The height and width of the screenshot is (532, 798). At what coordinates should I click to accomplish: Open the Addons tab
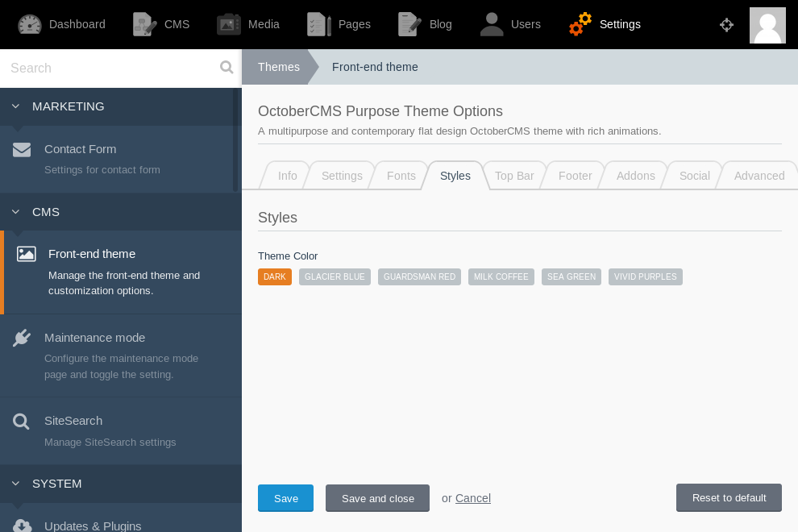point(636,176)
